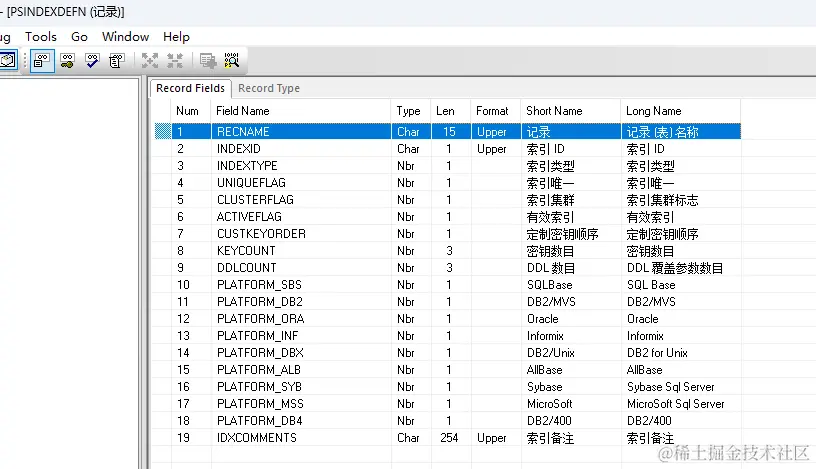Click the collapse all arrows icon
816x469 pixels.
[175, 61]
